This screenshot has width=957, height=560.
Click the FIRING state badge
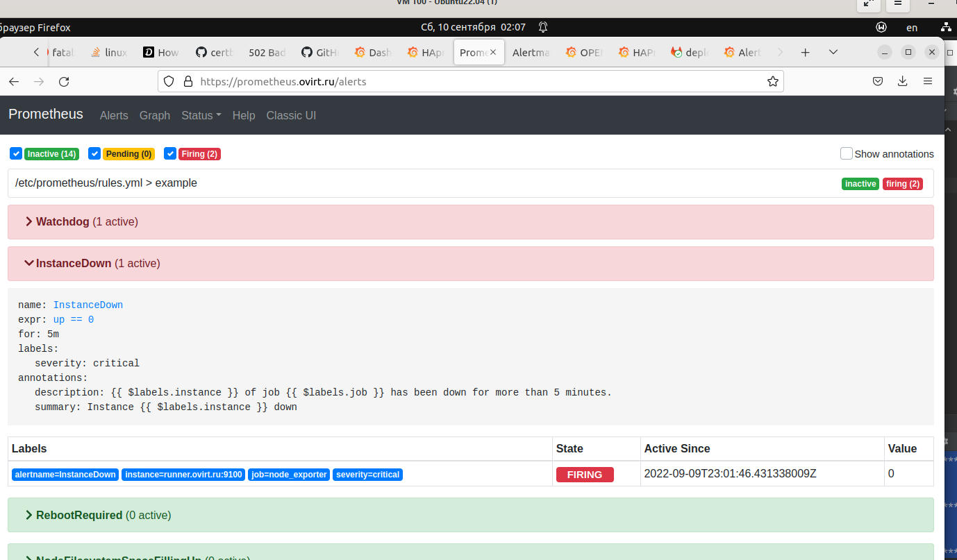pyautogui.click(x=585, y=475)
